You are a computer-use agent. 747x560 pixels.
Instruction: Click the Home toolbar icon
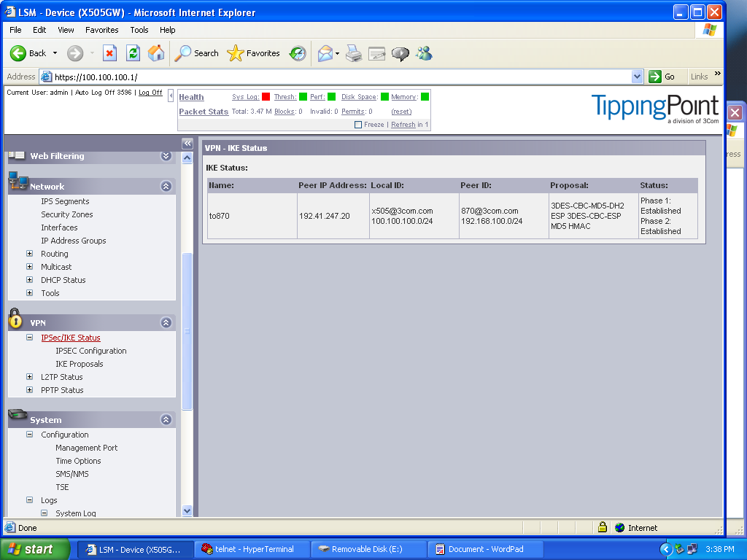coord(156,53)
